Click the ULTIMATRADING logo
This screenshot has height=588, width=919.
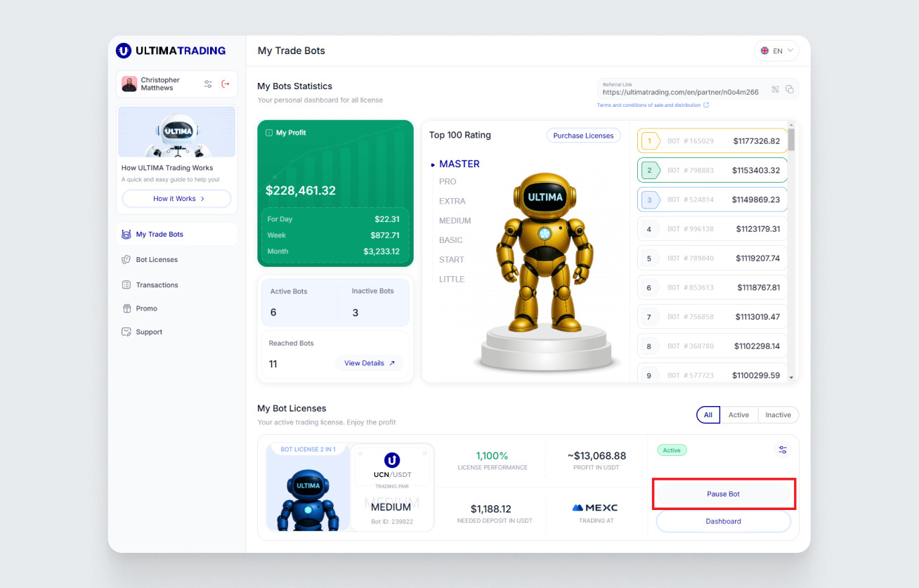pos(171,51)
